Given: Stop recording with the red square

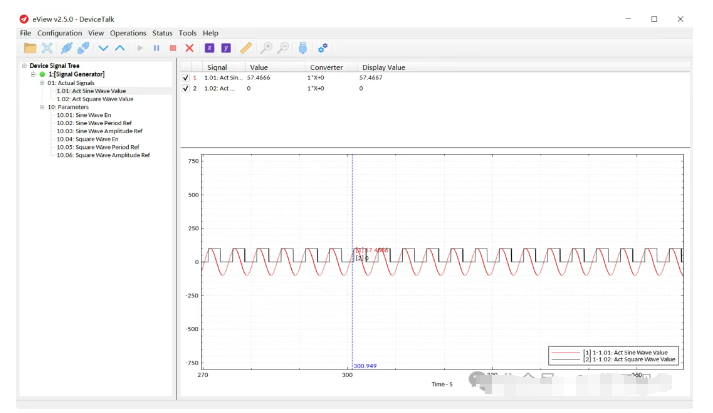Looking at the screenshot, I should (173, 48).
